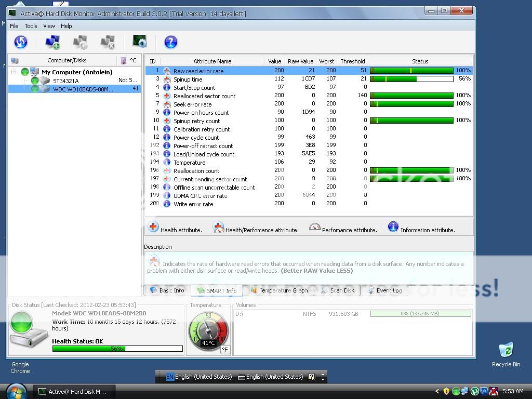Toggle temperature unit with °F button
The width and height of the screenshot is (532, 399).
(x=225, y=350)
